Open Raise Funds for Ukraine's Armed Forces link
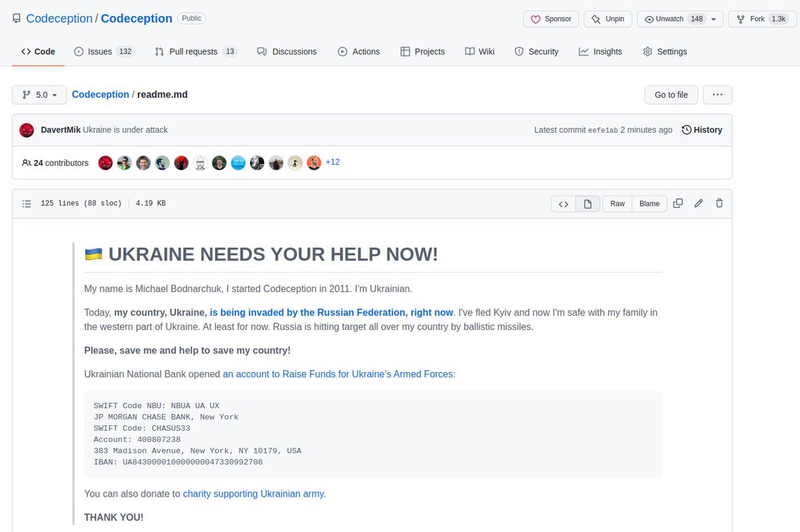Image resolution: width=800 pixels, height=532 pixels. (x=339, y=374)
